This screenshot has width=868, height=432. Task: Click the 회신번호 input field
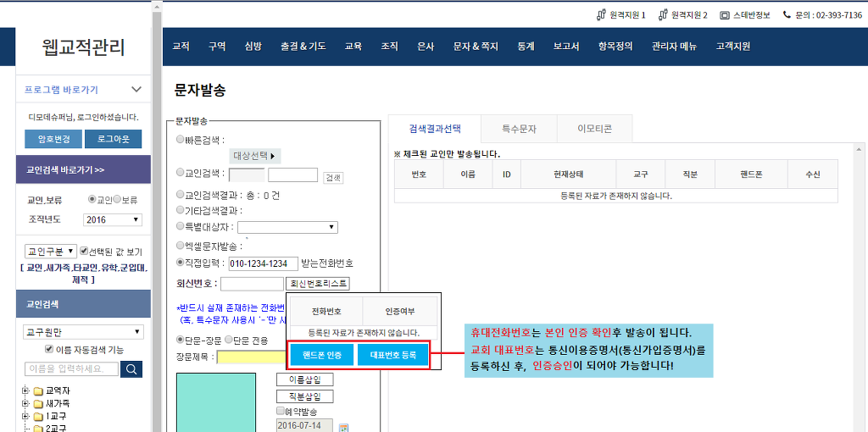[x=252, y=284]
